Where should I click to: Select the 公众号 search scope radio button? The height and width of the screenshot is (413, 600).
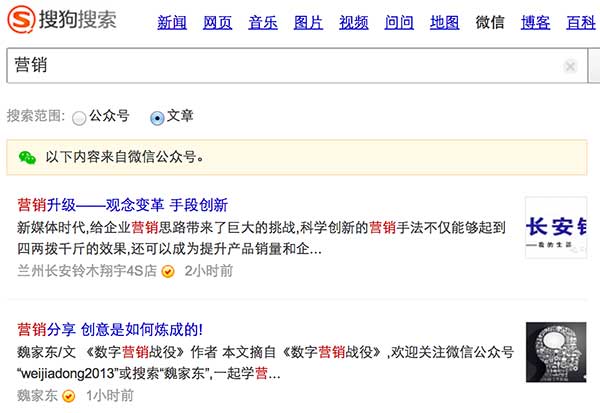click(x=79, y=118)
